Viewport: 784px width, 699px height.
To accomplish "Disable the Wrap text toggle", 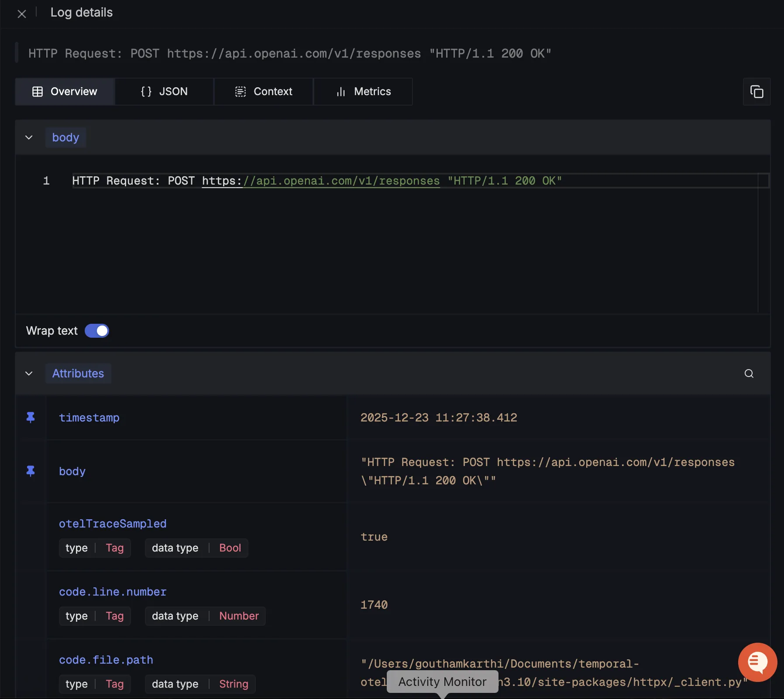I will coord(97,331).
